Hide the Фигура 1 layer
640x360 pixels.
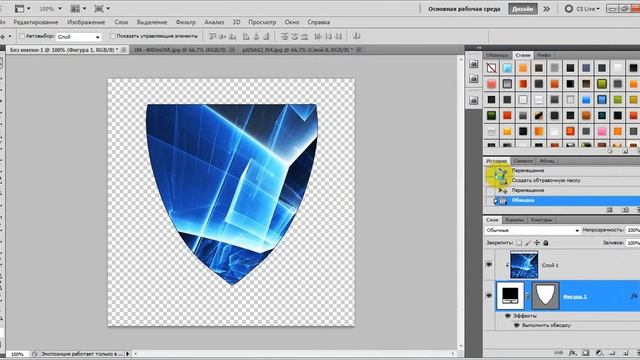[x=489, y=295]
